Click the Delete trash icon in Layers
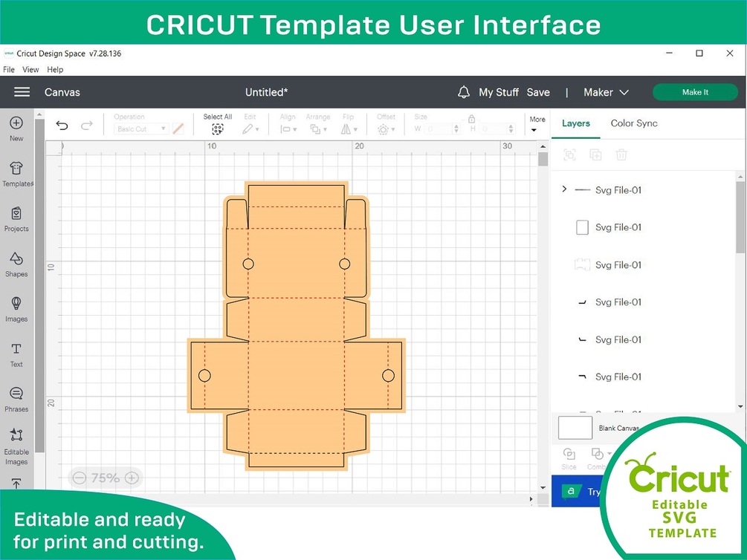 click(x=621, y=154)
